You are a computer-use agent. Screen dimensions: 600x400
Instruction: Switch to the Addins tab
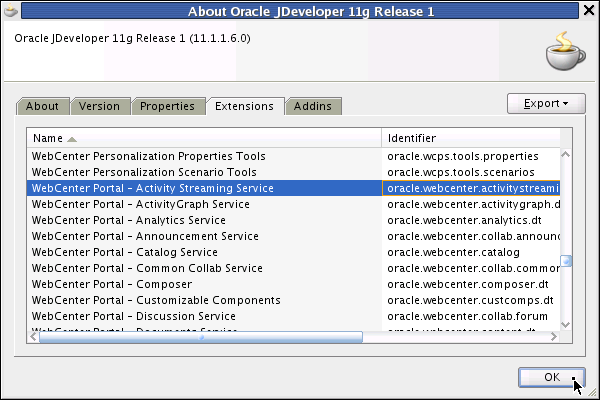coord(313,106)
